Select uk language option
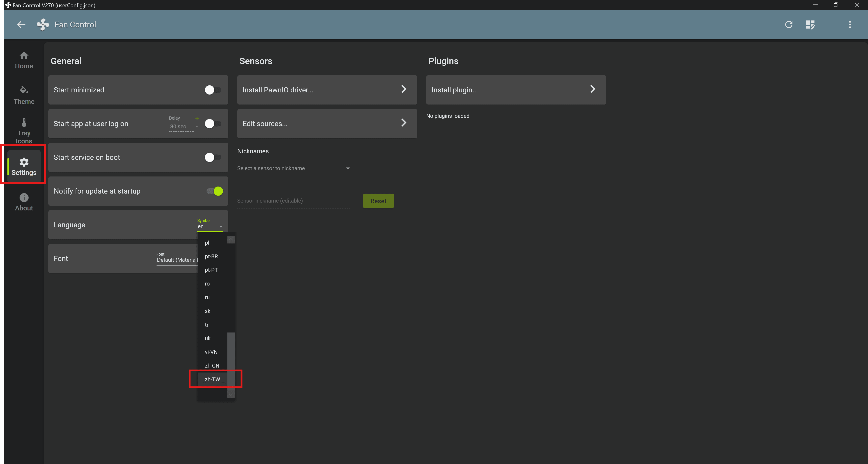868x464 pixels. [212, 338]
